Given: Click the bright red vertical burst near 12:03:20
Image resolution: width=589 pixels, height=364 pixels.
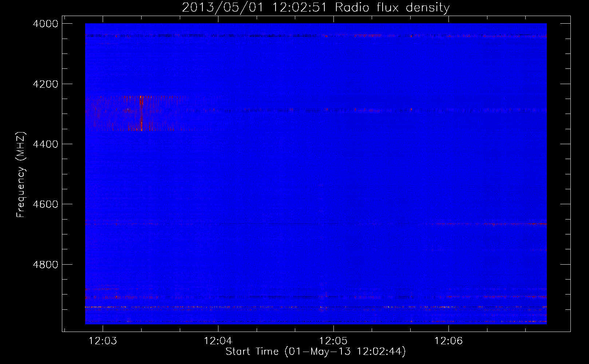Looking at the screenshot, I should coord(141,113).
